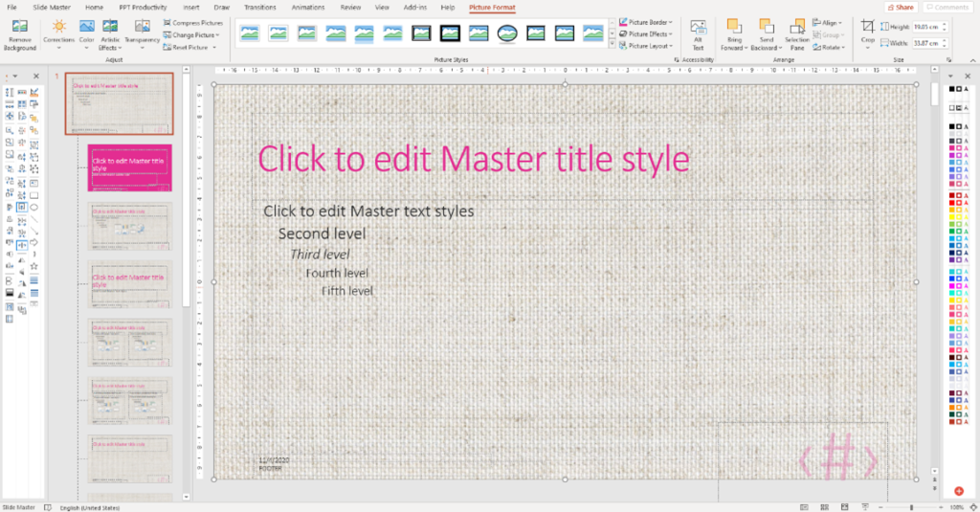Switch to Normal view in status bar
Viewport: 980px width, 512px height.
tap(804, 507)
